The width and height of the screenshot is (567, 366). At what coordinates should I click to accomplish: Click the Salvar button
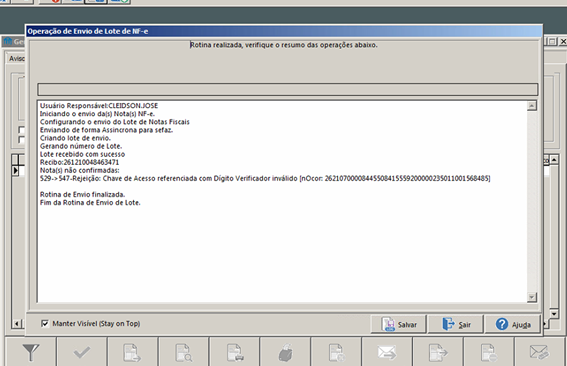[398, 324]
